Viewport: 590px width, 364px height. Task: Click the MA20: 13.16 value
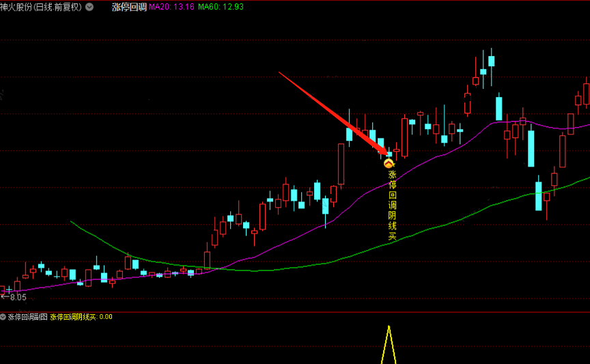(x=172, y=7)
